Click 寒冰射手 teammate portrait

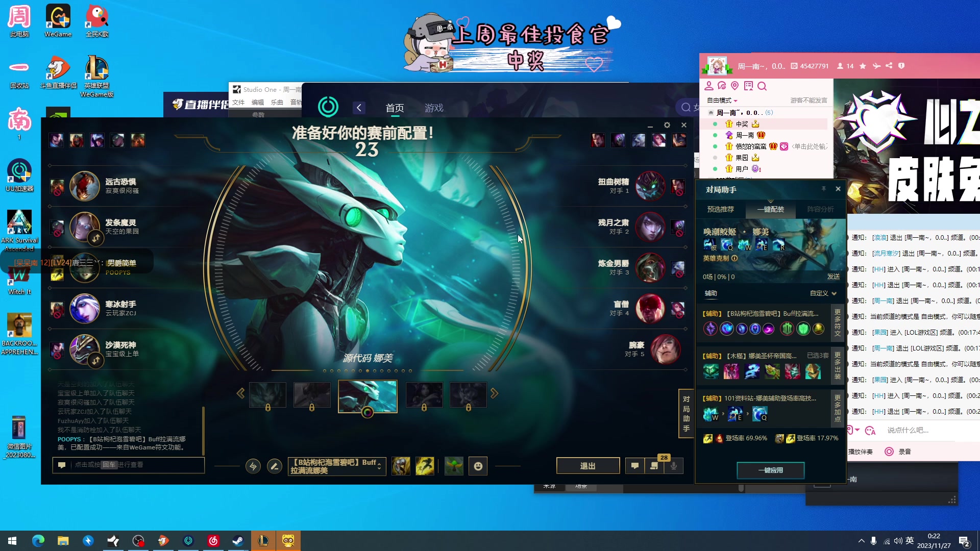(84, 309)
